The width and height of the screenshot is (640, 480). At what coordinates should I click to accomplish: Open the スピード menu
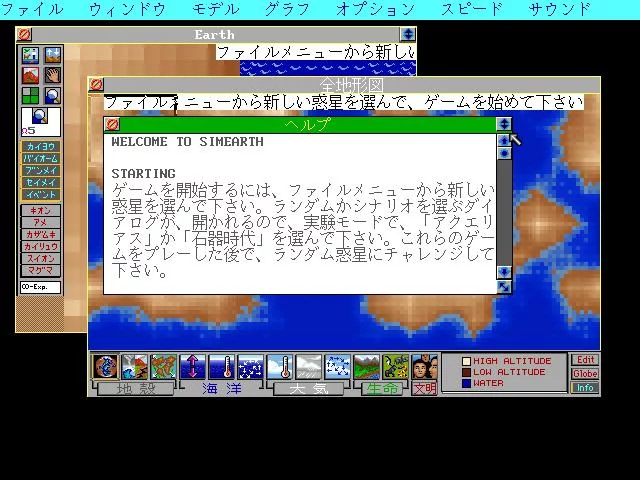pyautogui.click(x=472, y=9)
